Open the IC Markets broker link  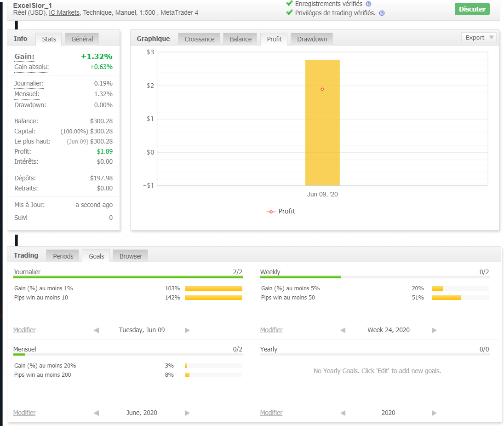[x=64, y=12]
